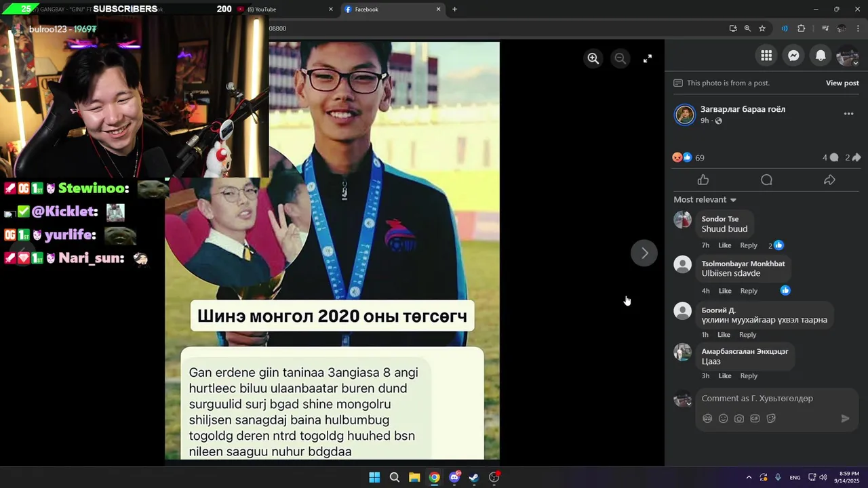Open Sondor Tse's profile name
Screen dimensions: 868x488
tap(720, 219)
